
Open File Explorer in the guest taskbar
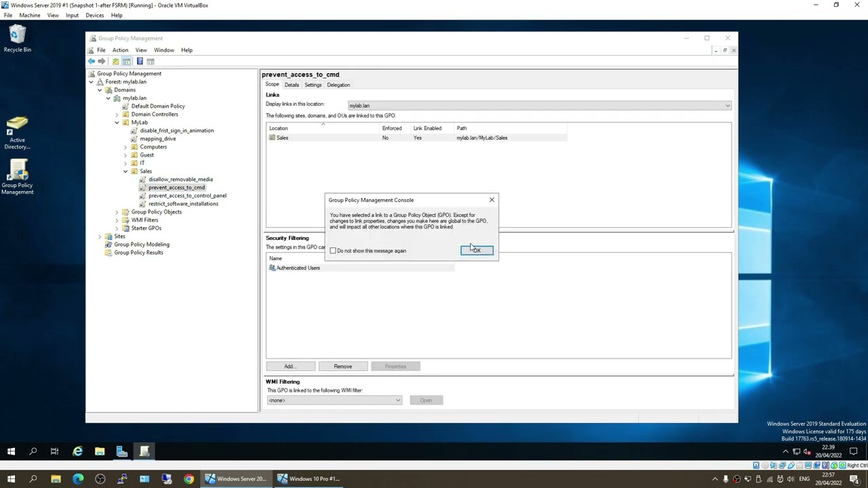(x=100, y=451)
